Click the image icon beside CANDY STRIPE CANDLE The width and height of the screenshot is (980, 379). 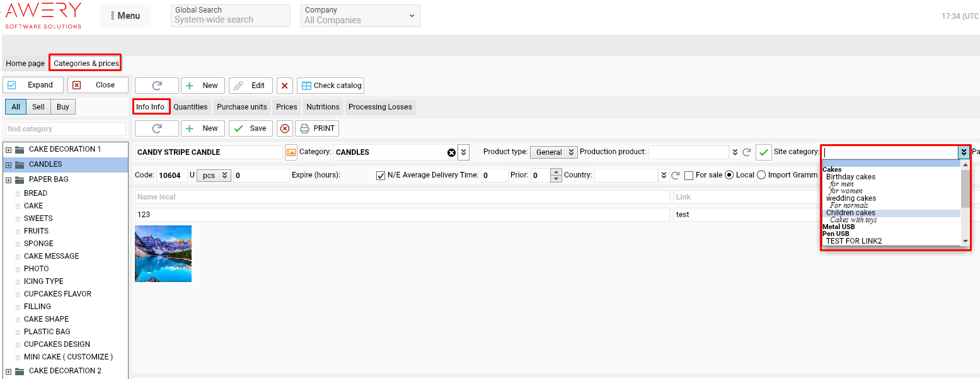(290, 152)
